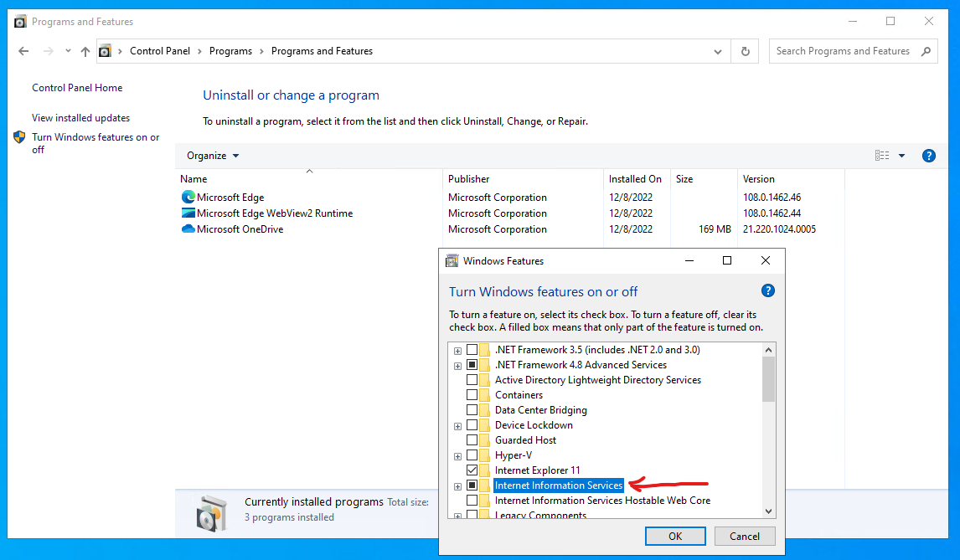The width and height of the screenshot is (960, 560).
Task: Sort programs by Version column
Action: point(791,178)
